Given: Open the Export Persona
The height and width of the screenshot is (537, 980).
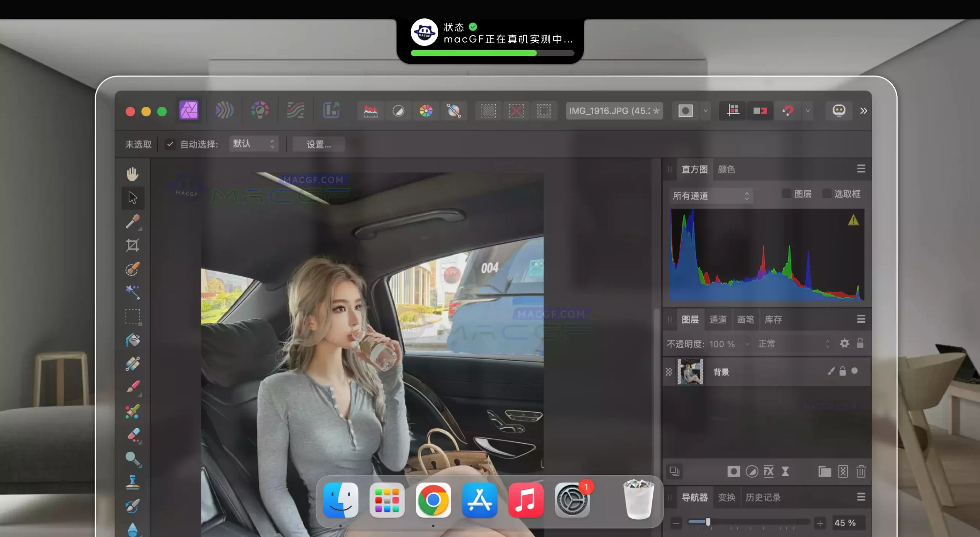Looking at the screenshot, I should click(332, 111).
